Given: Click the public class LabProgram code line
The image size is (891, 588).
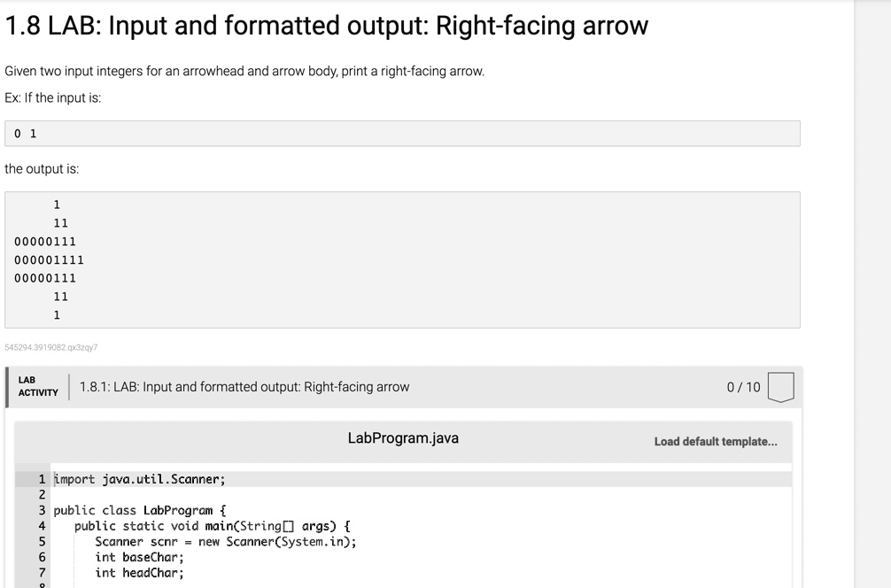Looking at the screenshot, I should 140,510.
